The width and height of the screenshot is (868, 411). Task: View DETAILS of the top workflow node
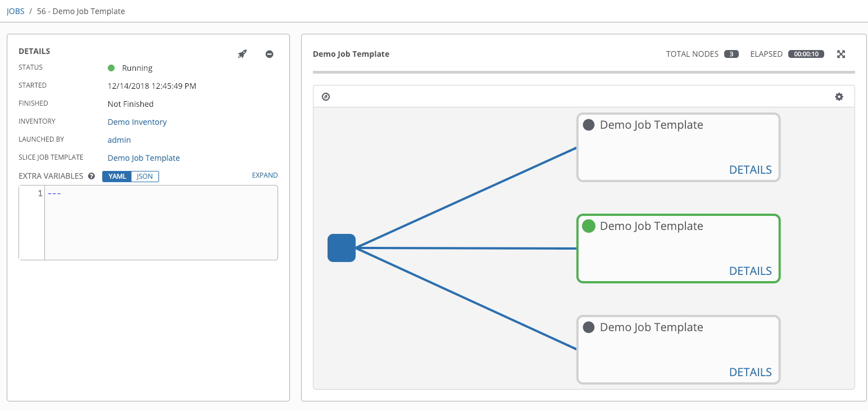[x=750, y=170]
